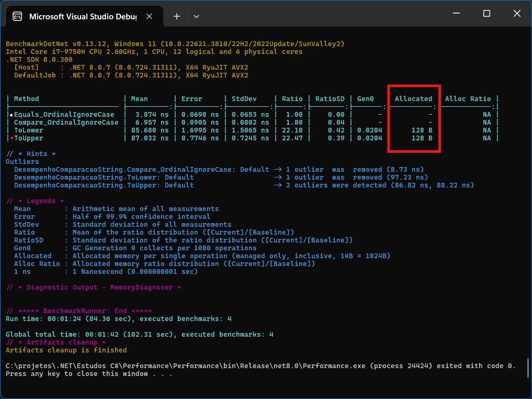
Task: Click the Error column header
Action: (191, 99)
